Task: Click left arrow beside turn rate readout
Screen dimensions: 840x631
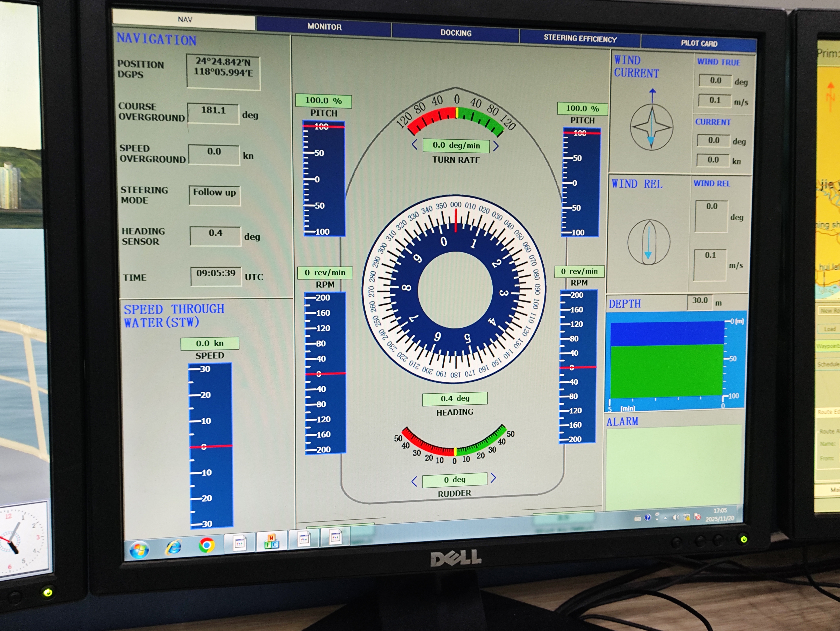Action: tap(414, 145)
